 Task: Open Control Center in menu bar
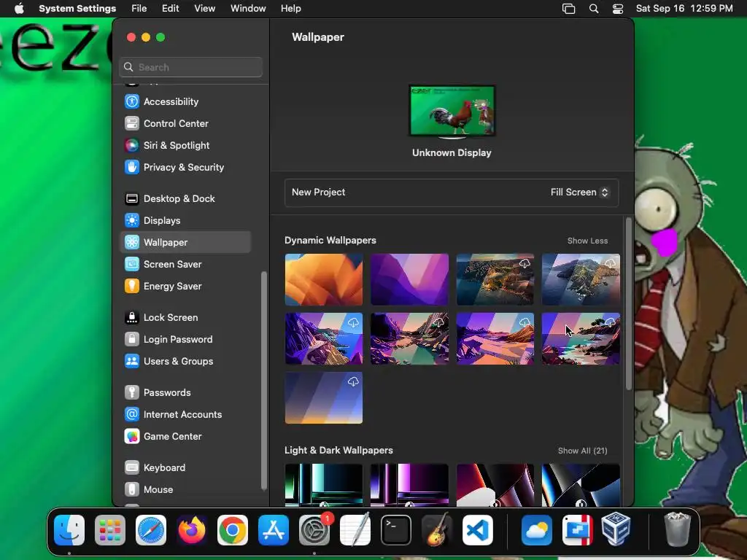(x=618, y=9)
